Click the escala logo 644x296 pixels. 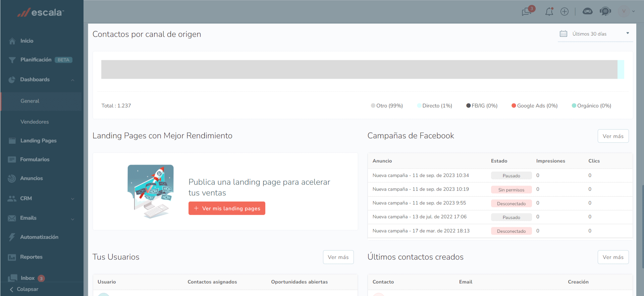[41, 12]
